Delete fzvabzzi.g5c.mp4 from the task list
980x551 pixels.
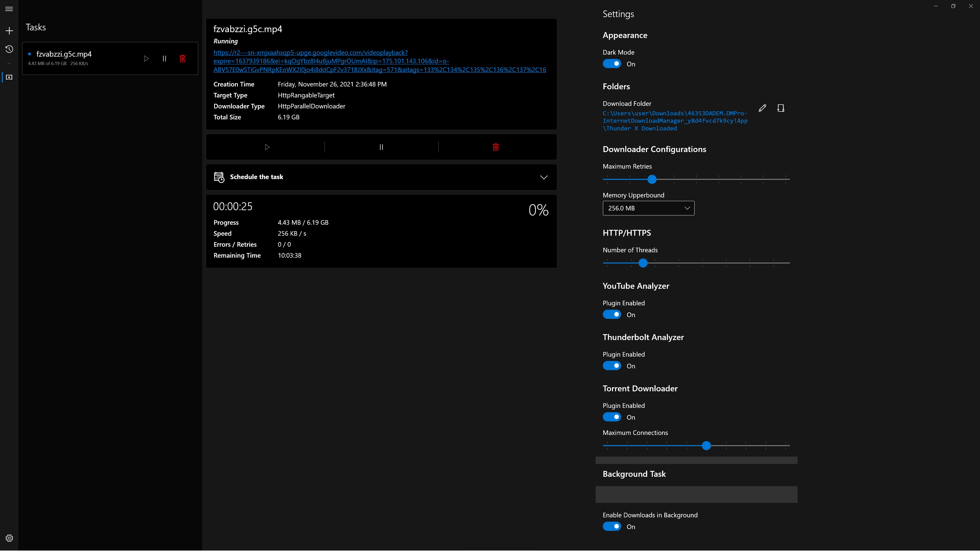[183, 59]
